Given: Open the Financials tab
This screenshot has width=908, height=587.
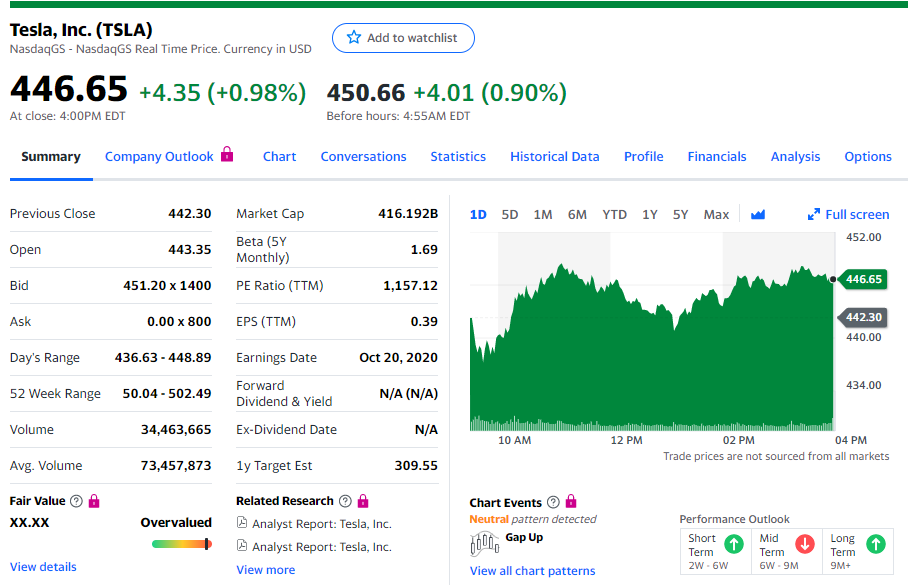Looking at the screenshot, I should click(x=717, y=156).
